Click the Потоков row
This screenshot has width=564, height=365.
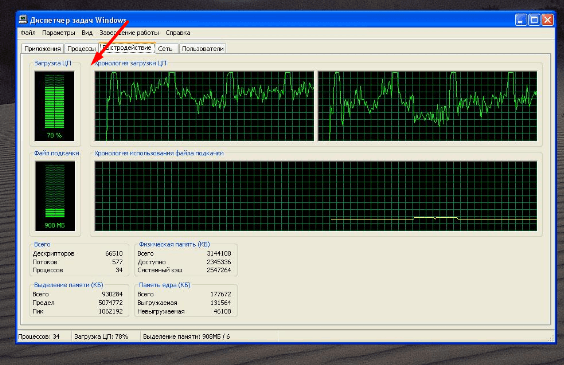pos(78,262)
